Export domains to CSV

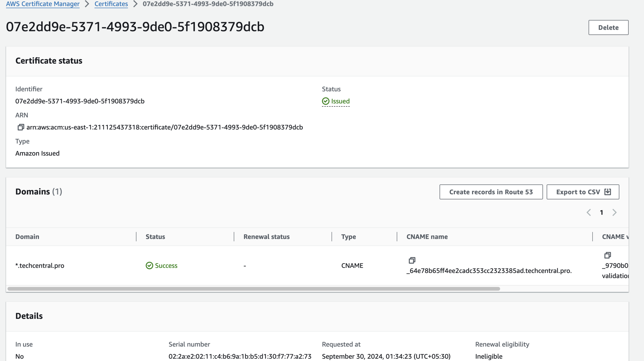578,192
